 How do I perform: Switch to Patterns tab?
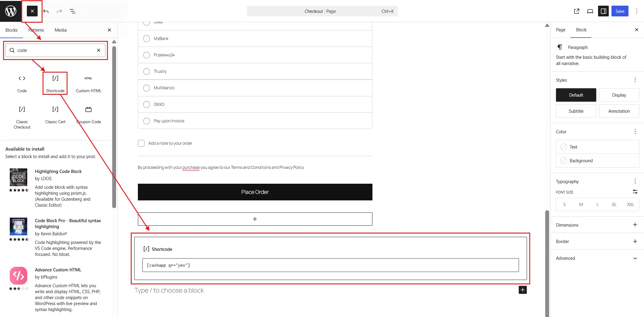(36, 30)
